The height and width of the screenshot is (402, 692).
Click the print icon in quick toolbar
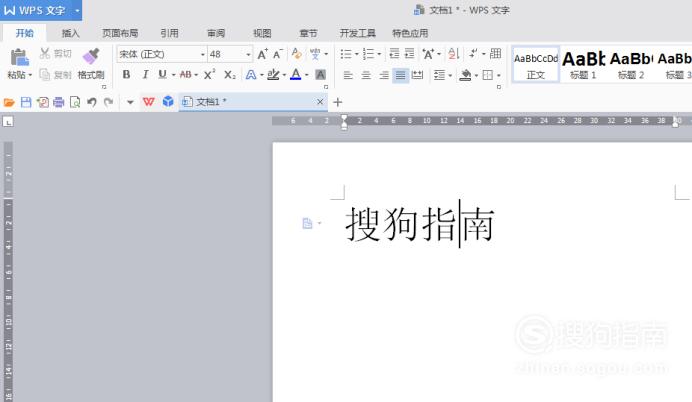tap(59, 102)
